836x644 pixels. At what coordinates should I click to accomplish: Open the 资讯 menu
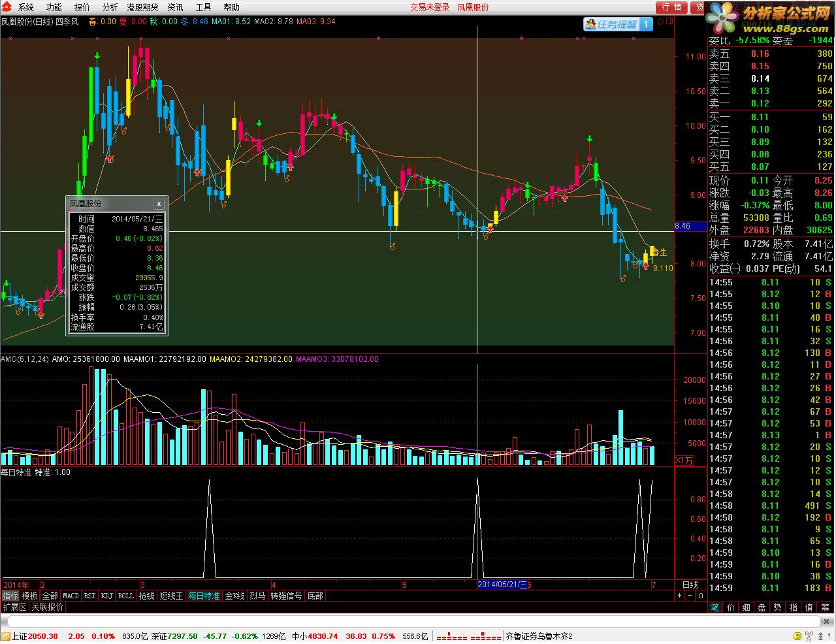[175, 7]
